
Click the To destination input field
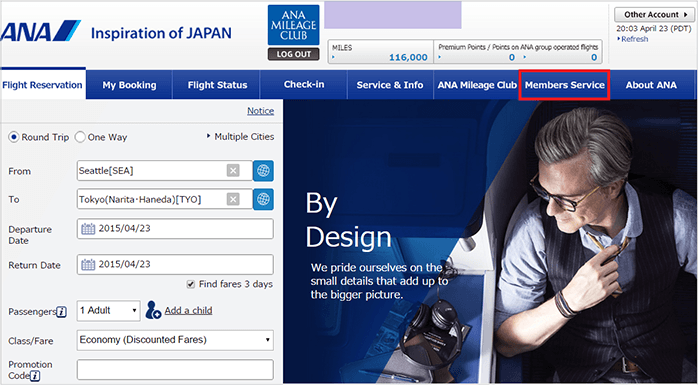pos(164,199)
